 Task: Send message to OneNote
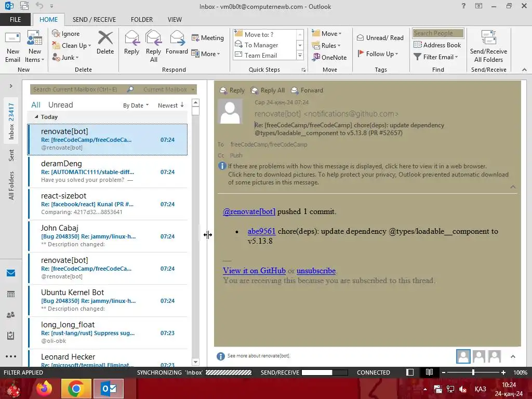pyautogui.click(x=329, y=57)
